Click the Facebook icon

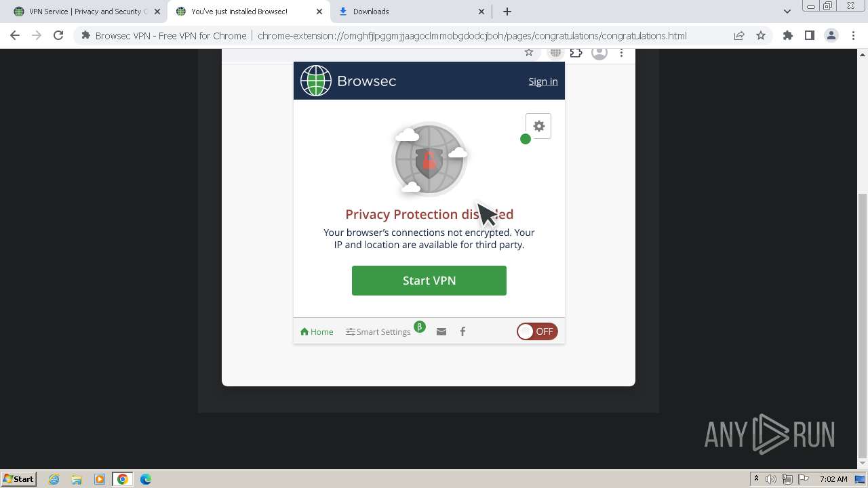point(462,331)
